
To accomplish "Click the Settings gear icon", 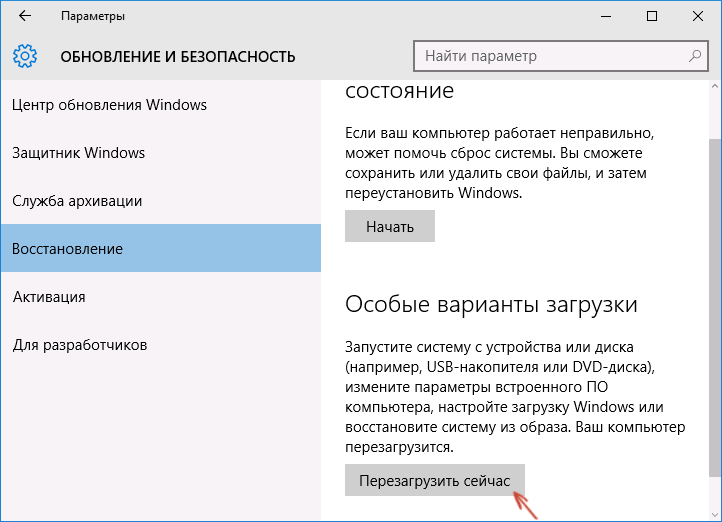I will coord(25,55).
